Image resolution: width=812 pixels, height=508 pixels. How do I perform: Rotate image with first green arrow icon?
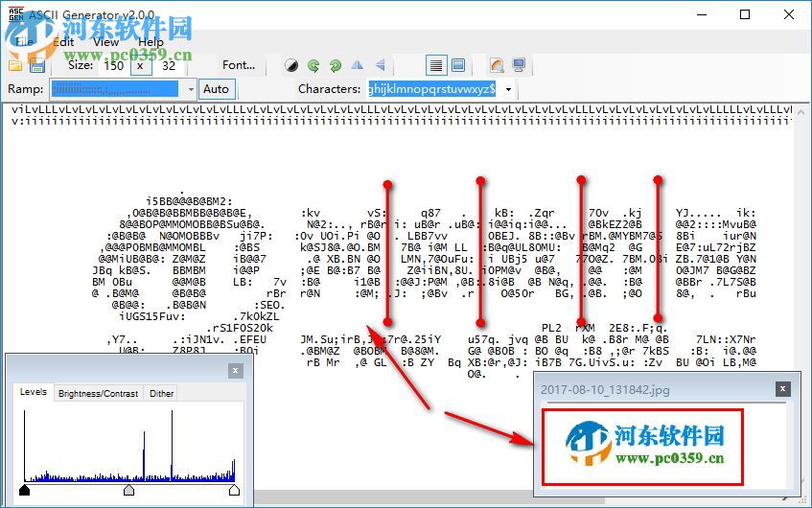click(x=313, y=65)
